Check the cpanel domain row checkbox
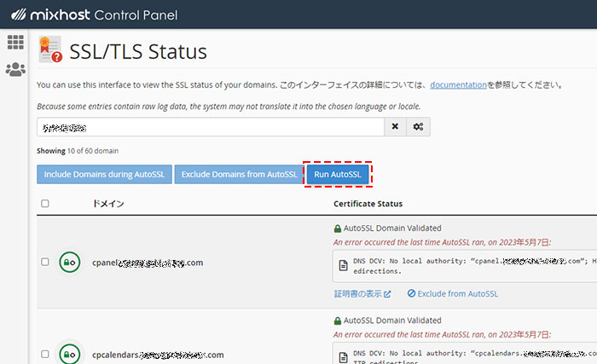The height and width of the screenshot is (364, 597). coord(45,262)
